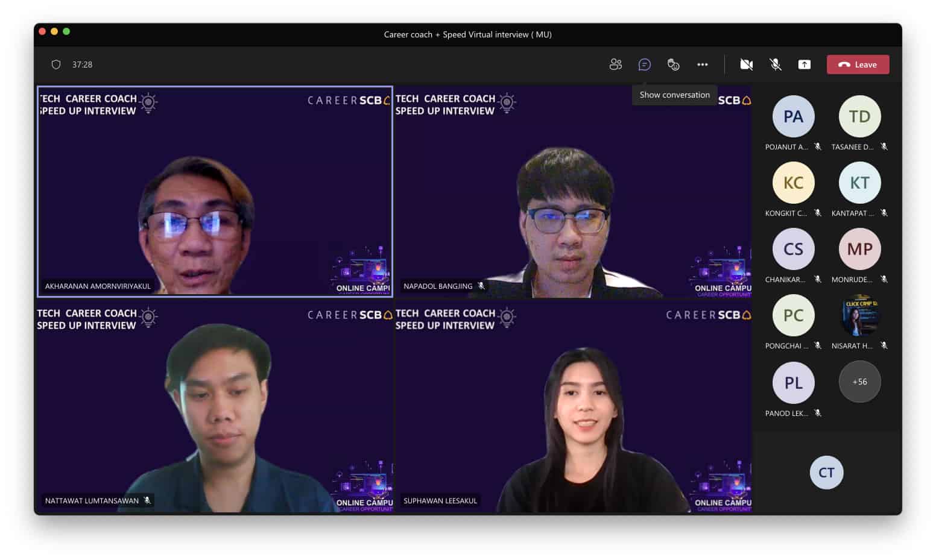This screenshot has width=936, height=560.
Task: Click the KC avatar for Kongkit
Action: pos(793,183)
